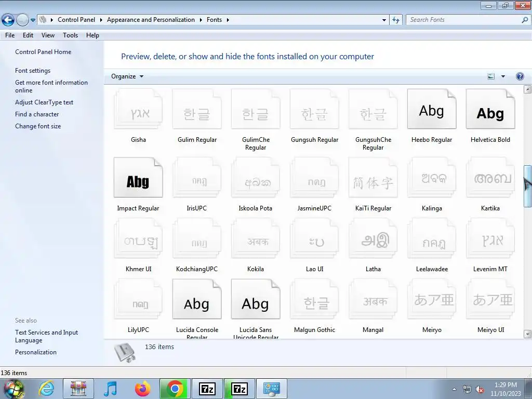This screenshot has width=532, height=399.
Task: Expand the Appearance and Personalization breadcrumb arrow
Action: click(x=201, y=20)
